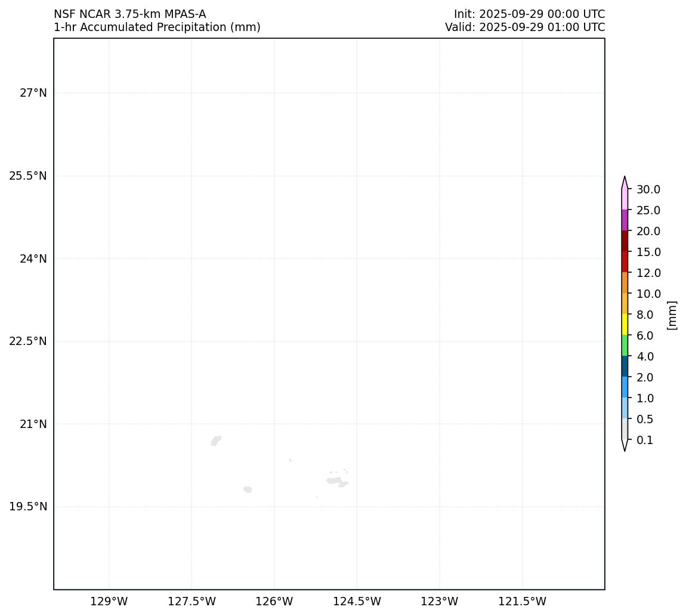Viewport: 686px width, 616px height.
Task: Click the 'NSF NCAR 3.75-km MPAS-A' title text
Action: pyautogui.click(x=130, y=14)
